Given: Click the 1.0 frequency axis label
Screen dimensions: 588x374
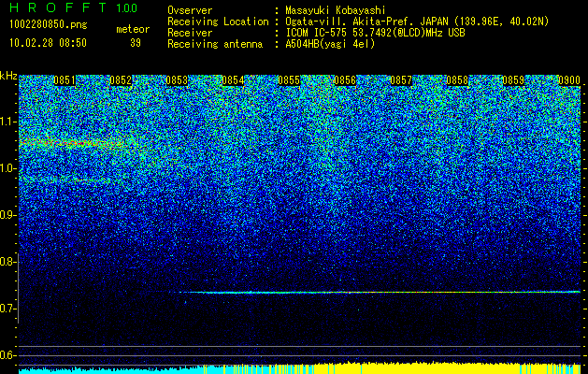Looking at the screenshot, I should (7, 168).
